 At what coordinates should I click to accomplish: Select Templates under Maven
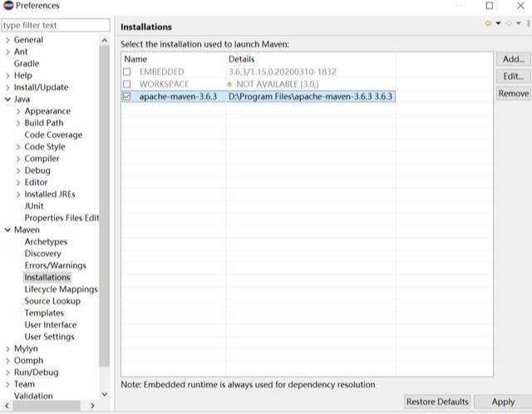[x=44, y=313]
